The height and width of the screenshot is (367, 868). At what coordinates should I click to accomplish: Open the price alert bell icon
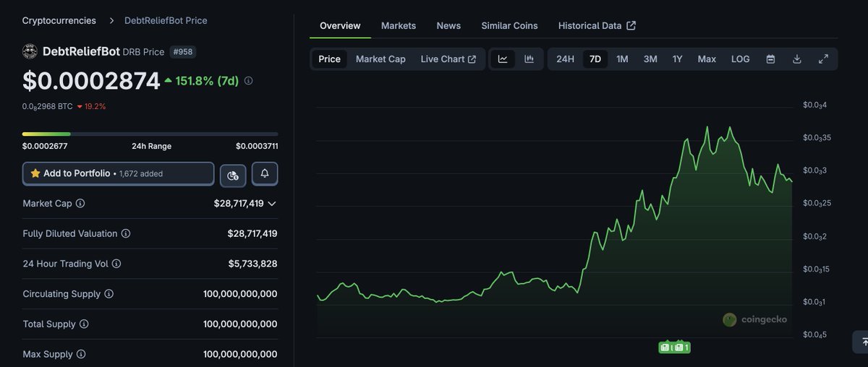pyautogui.click(x=265, y=174)
